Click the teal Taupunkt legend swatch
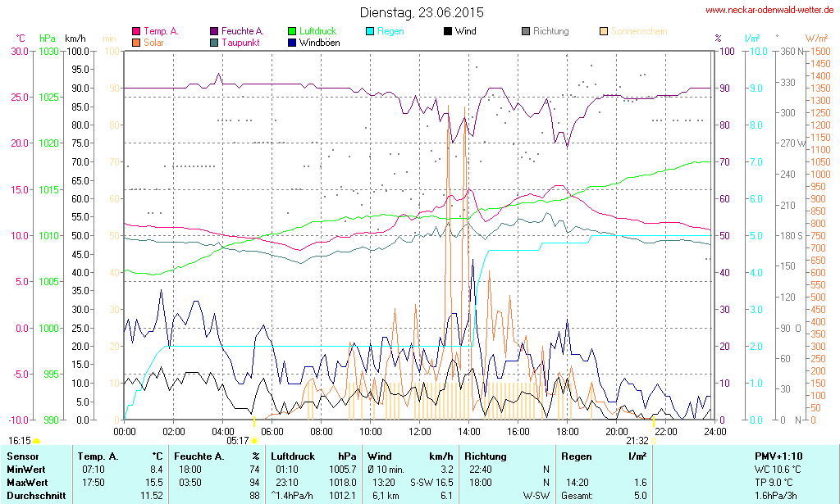 [215, 43]
